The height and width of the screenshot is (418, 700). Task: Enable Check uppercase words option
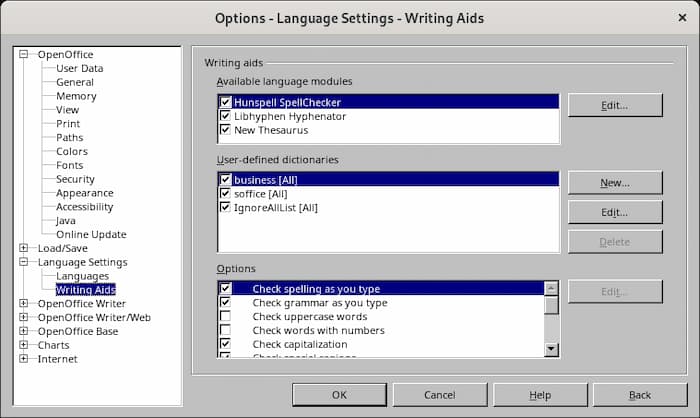tap(226, 316)
